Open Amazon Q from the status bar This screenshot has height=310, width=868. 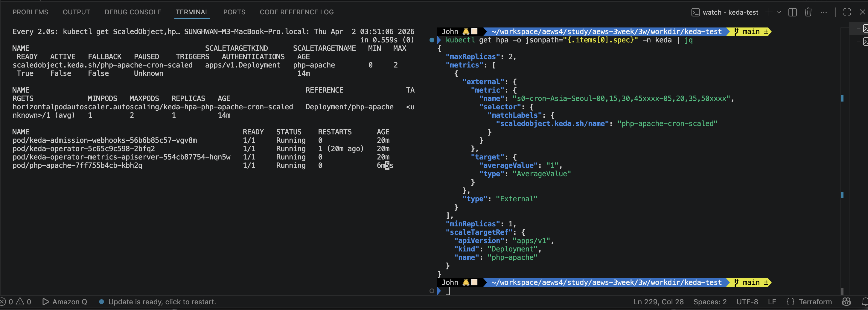tap(64, 302)
